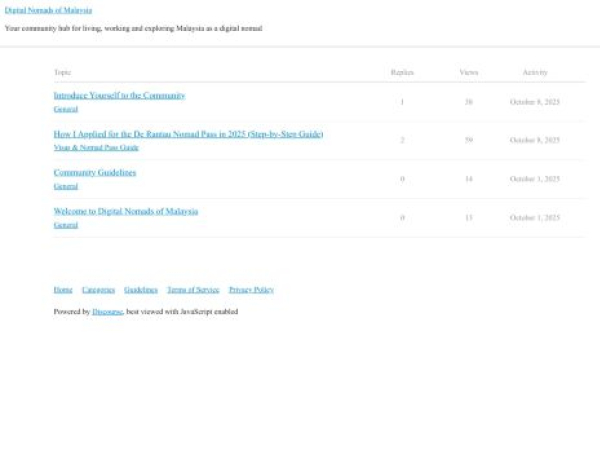Go to Home in footer navigation
The image size is (600, 450).
pyautogui.click(x=63, y=289)
